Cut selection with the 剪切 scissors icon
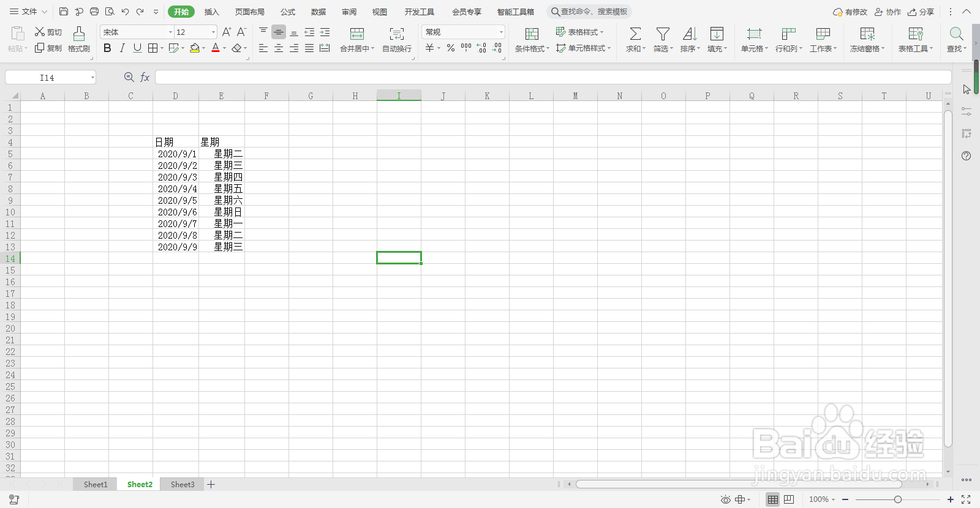 point(40,32)
